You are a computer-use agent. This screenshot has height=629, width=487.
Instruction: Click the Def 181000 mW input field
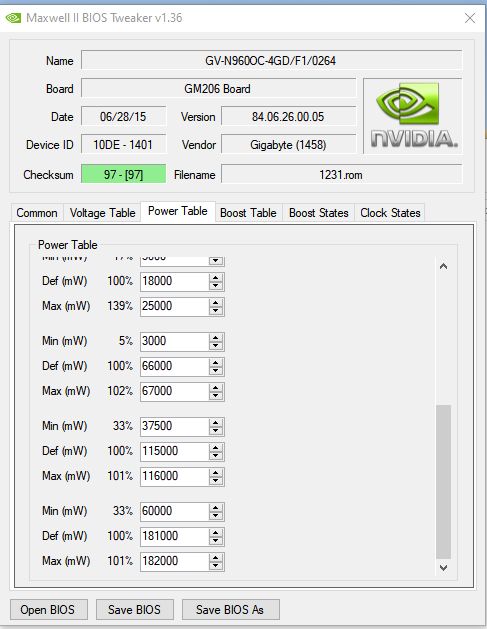click(175, 536)
